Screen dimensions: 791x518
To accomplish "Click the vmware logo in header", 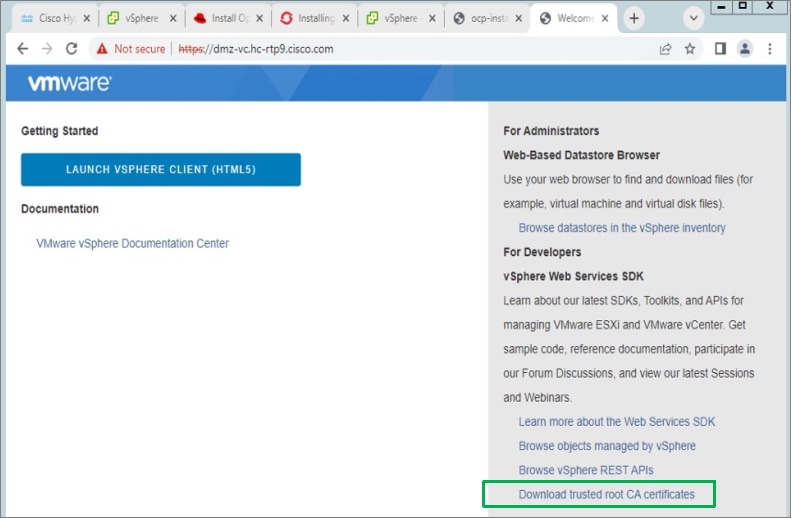I will pyautogui.click(x=70, y=83).
